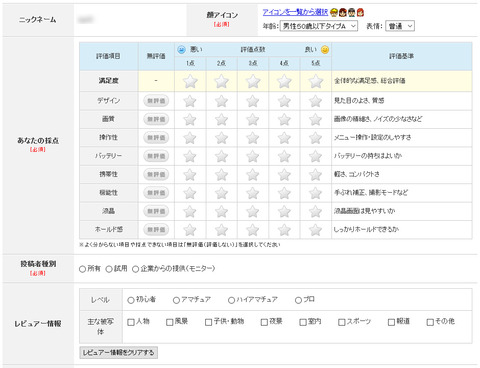Give 機能性 the 5点 star
The height and width of the screenshot is (368, 480).
315,193
